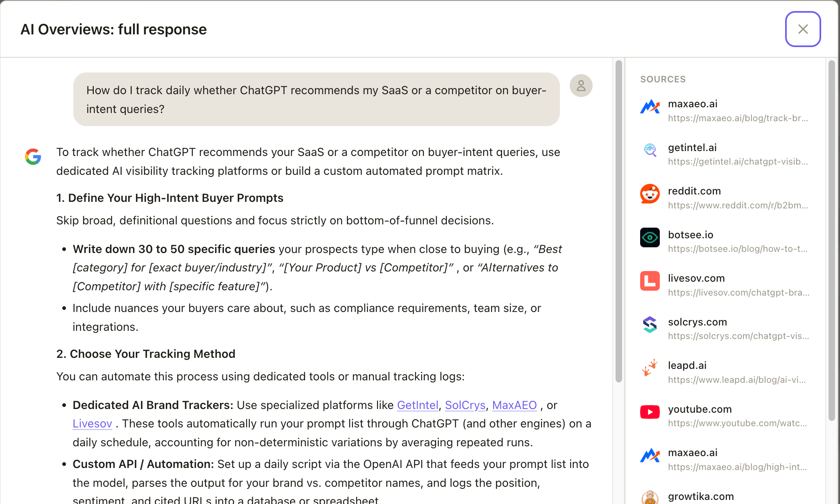Open the GetIntel link in the answer
840x504 pixels.
click(418, 405)
